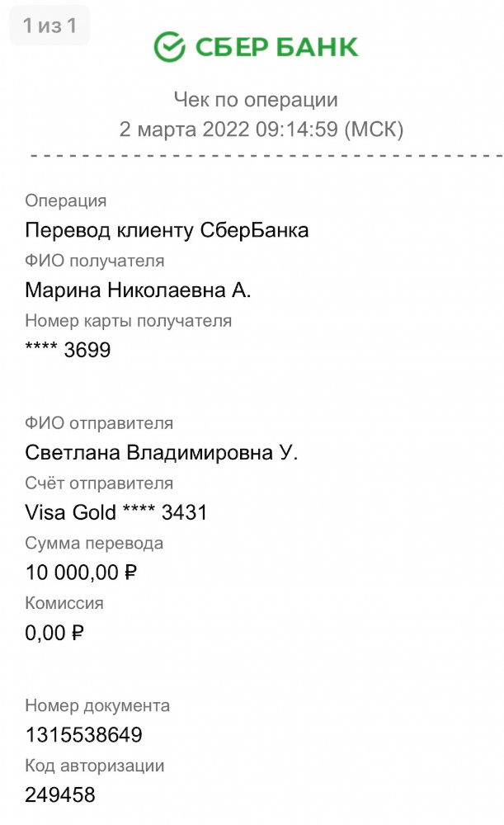Viewport: 504px width, 825px height.
Task: Click the commission value 0,00 ₽
Action: click(x=54, y=633)
